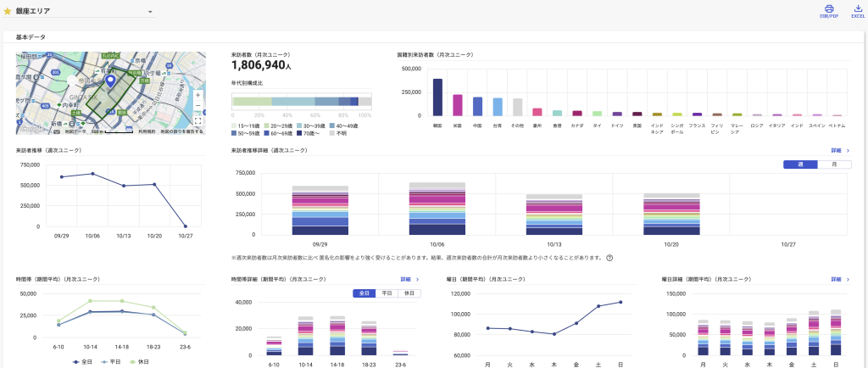Zoom out on the map

(x=198, y=106)
